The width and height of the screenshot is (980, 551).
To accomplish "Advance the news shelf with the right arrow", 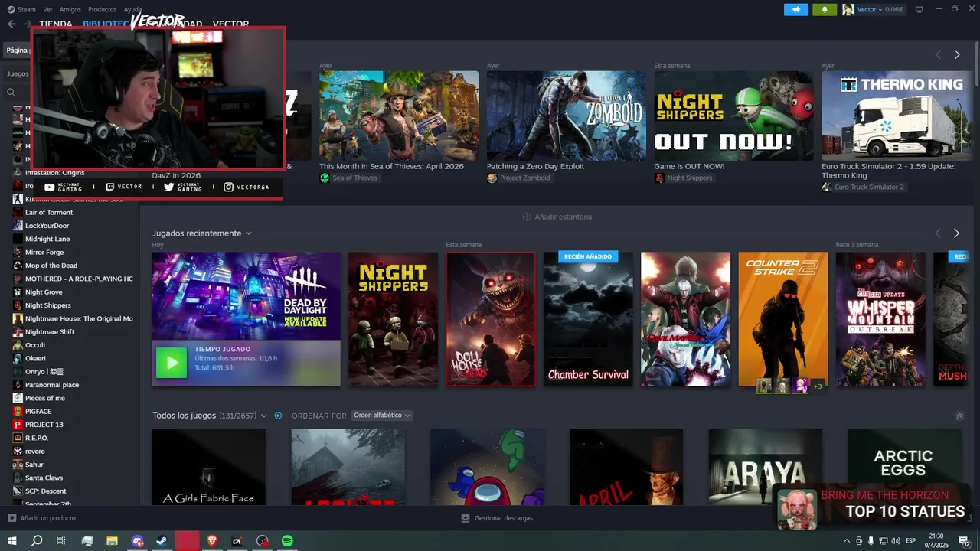I will pyautogui.click(x=957, y=55).
